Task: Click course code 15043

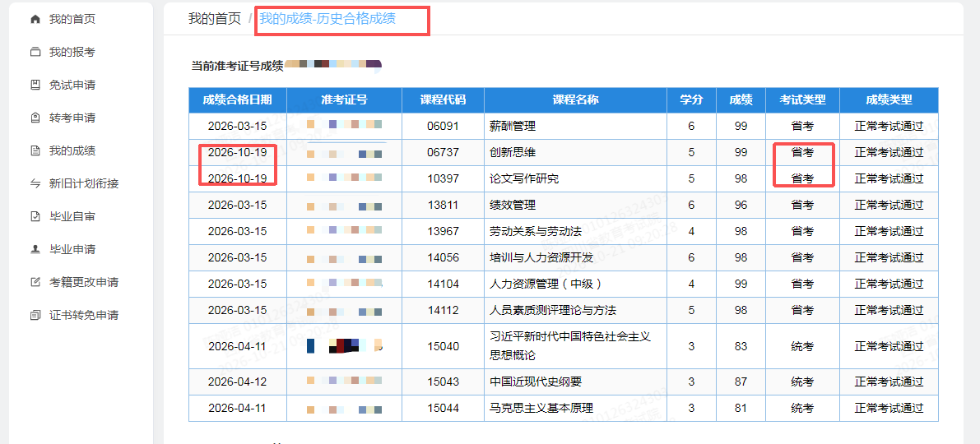Action: click(x=444, y=382)
